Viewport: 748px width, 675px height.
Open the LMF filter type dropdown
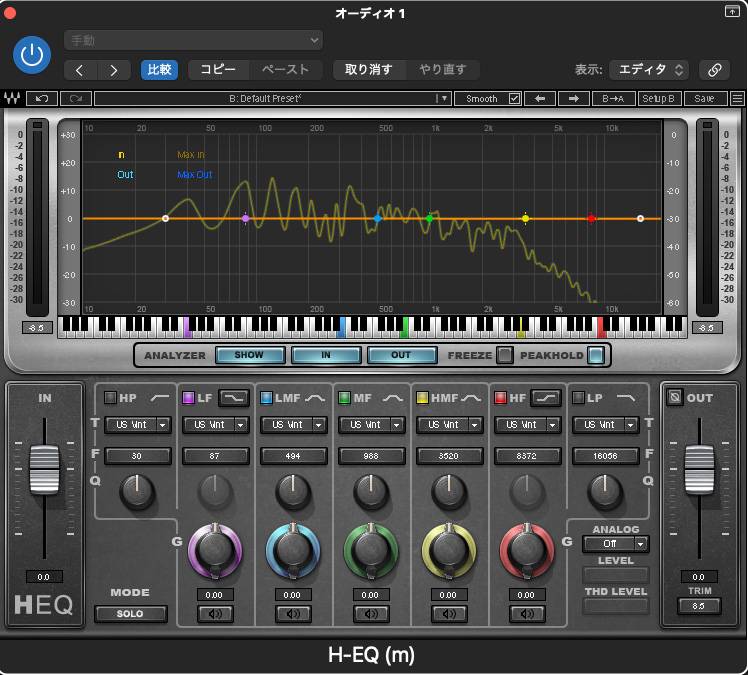(293, 425)
